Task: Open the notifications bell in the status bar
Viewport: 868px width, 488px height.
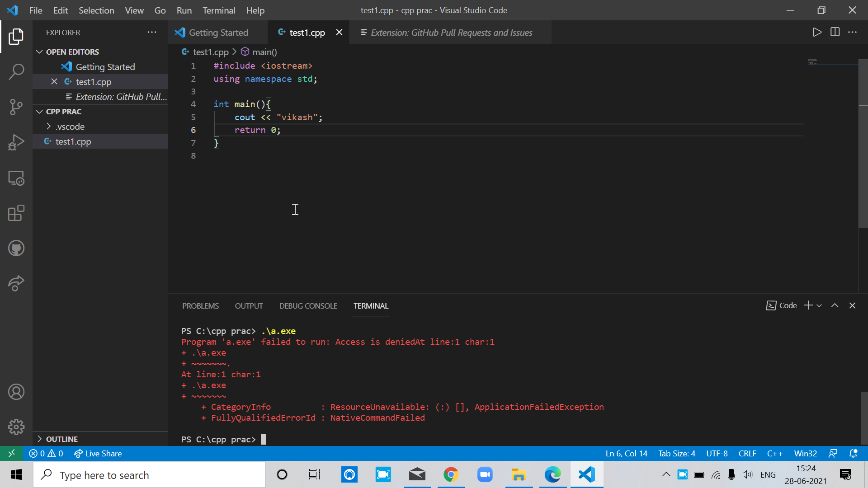Action: 854,453
